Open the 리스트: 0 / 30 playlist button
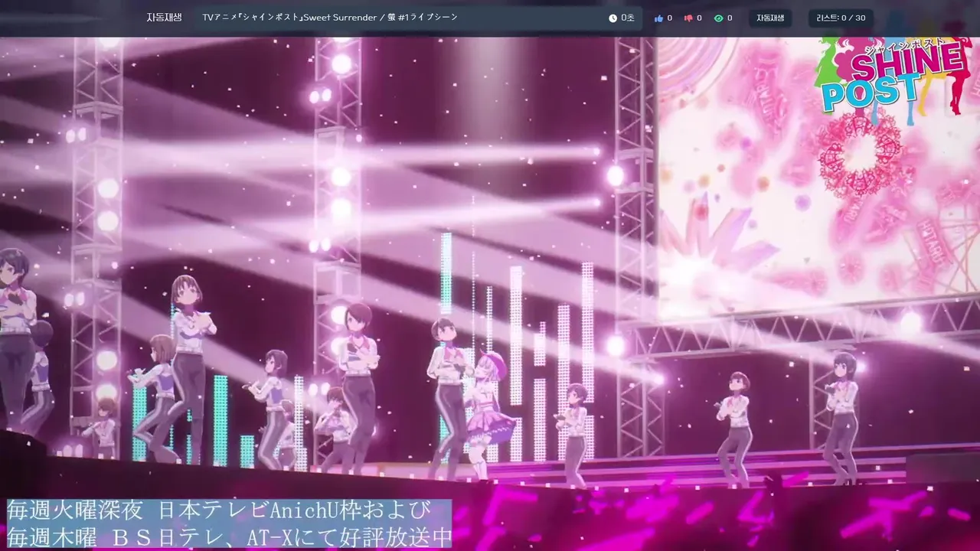The height and width of the screenshot is (551, 980). pos(841,18)
